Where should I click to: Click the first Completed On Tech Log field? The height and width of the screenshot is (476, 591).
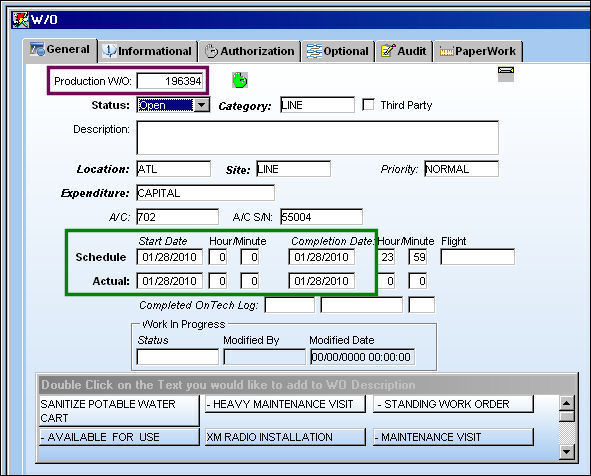pos(289,305)
